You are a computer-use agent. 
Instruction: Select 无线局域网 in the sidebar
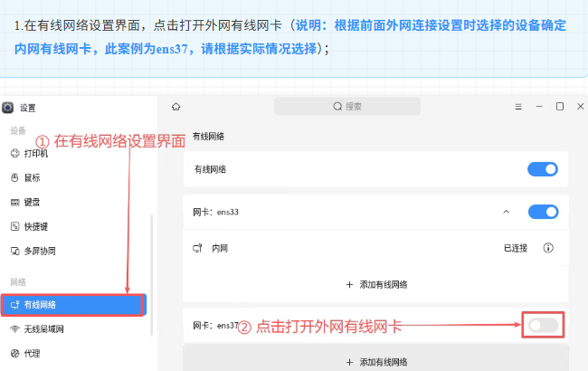tap(42, 328)
